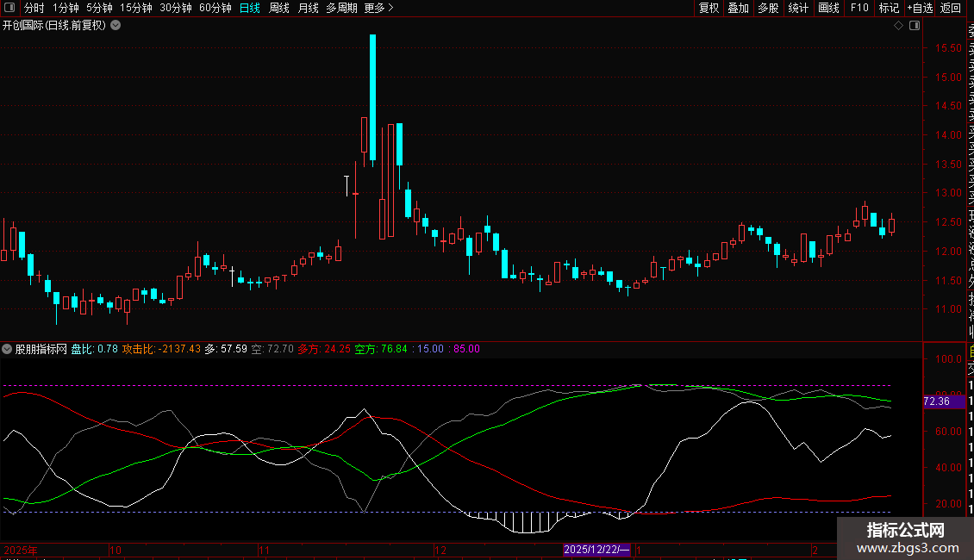Viewport: 974px width, 560px height.
Task: Click the 标记 mark button
Action: tap(889, 8)
